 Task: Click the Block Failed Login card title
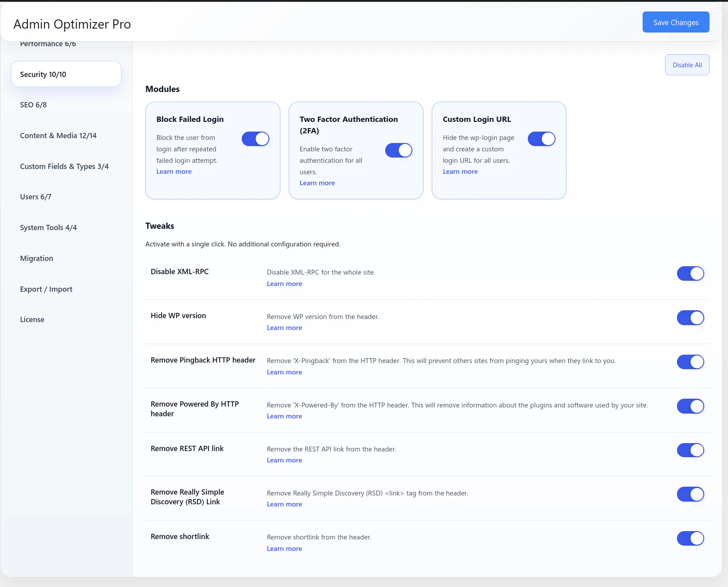pyautogui.click(x=190, y=119)
